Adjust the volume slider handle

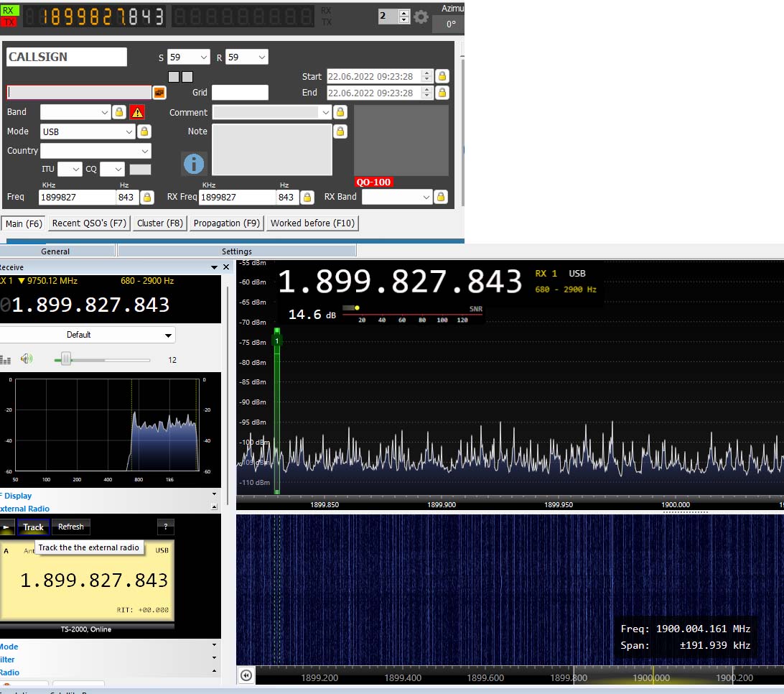(66, 358)
